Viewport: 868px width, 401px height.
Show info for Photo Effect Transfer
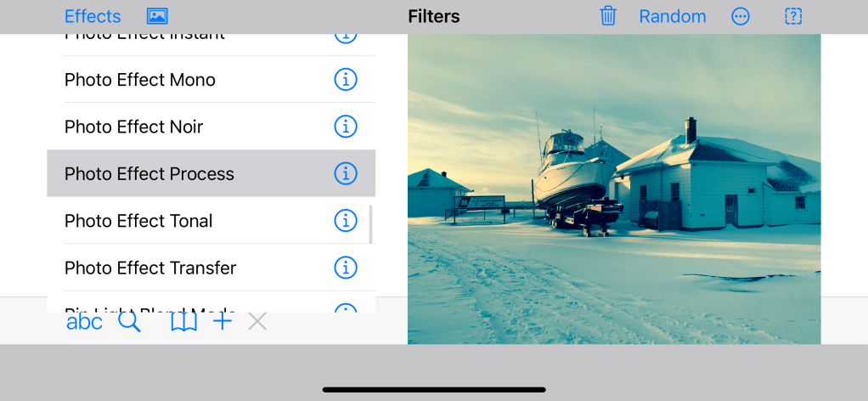click(x=346, y=268)
